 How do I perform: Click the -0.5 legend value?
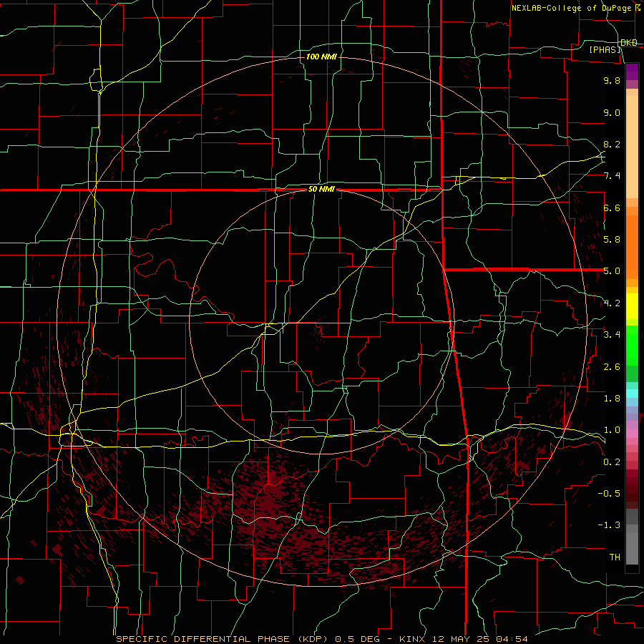(x=609, y=494)
